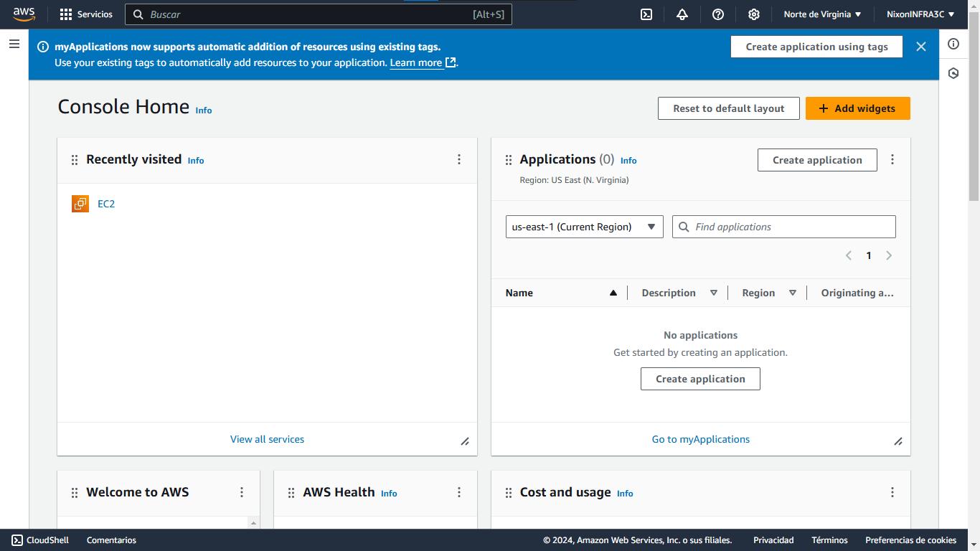Screen dimensions: 980x551
Task: Click the AWS logo home icon
Action: pos(24,14)
